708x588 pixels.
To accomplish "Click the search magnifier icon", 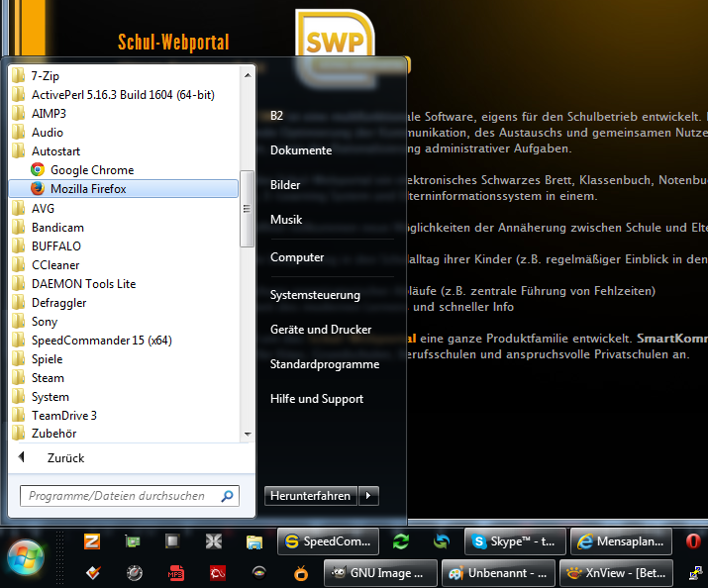I will click(x=228, y=496).
